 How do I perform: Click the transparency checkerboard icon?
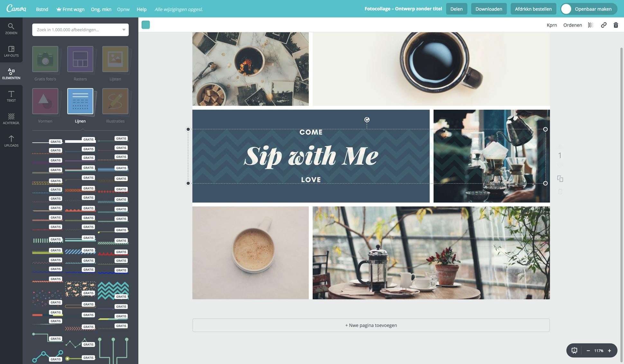tap(591, 25)
